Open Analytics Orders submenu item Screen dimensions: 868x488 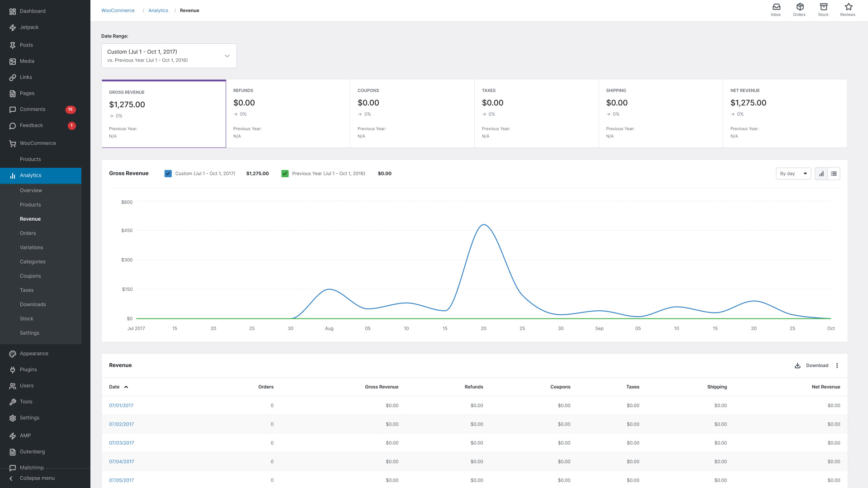[x=28, y=233]
